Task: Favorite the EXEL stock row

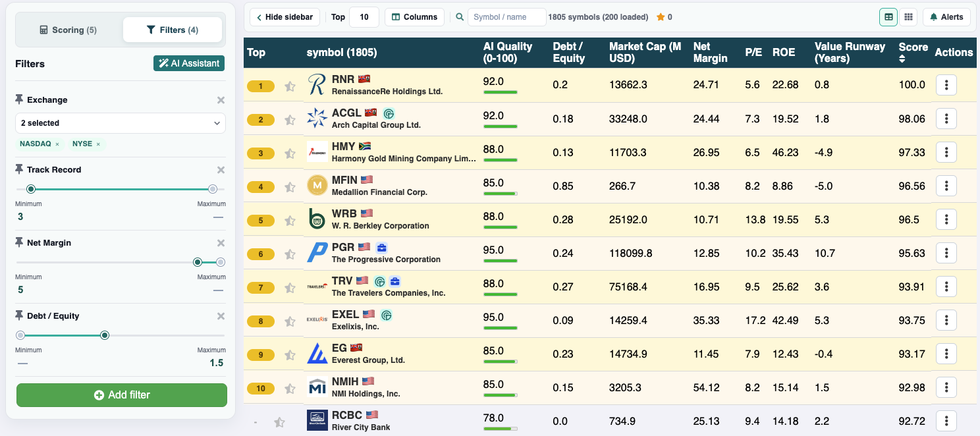Action: 290,321
